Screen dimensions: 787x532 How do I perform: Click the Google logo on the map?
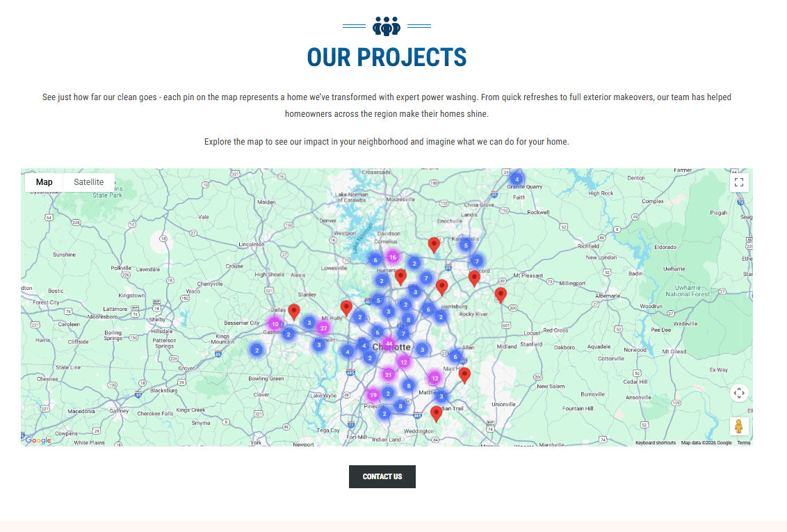tap(38, 440)
